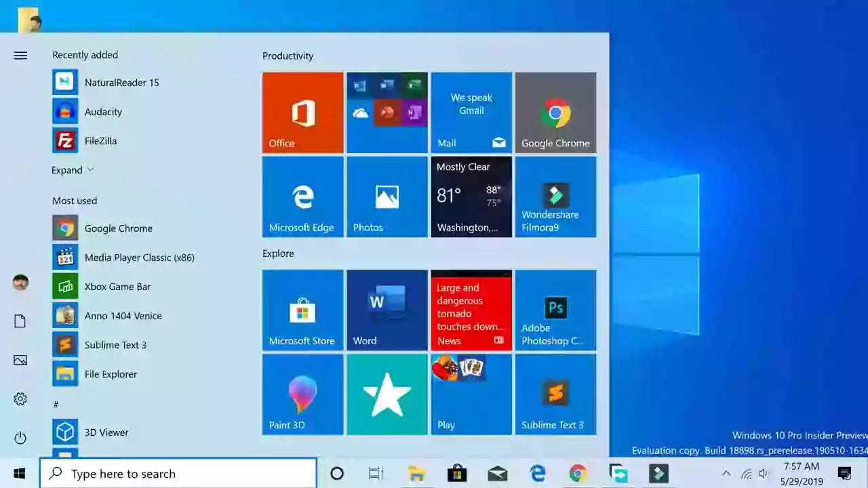
Task: Launch the Adobe Photoshop tile
Action: pos(555,310)
